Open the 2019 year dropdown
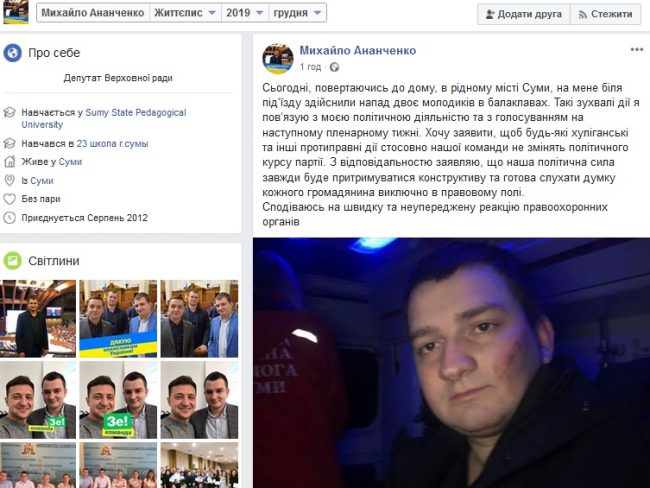The width and height of the screenshot is (650, 488). click(x=245, y=13)
